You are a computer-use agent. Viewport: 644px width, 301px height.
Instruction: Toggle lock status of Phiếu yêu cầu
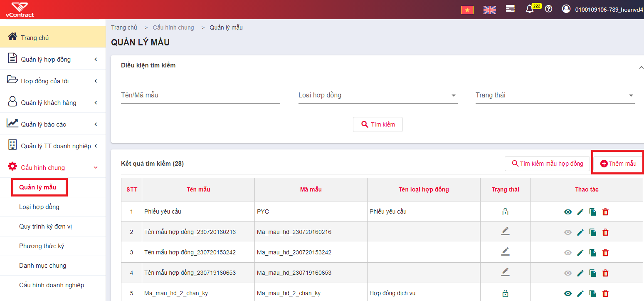pyautogui.click(x=505, y=212)
